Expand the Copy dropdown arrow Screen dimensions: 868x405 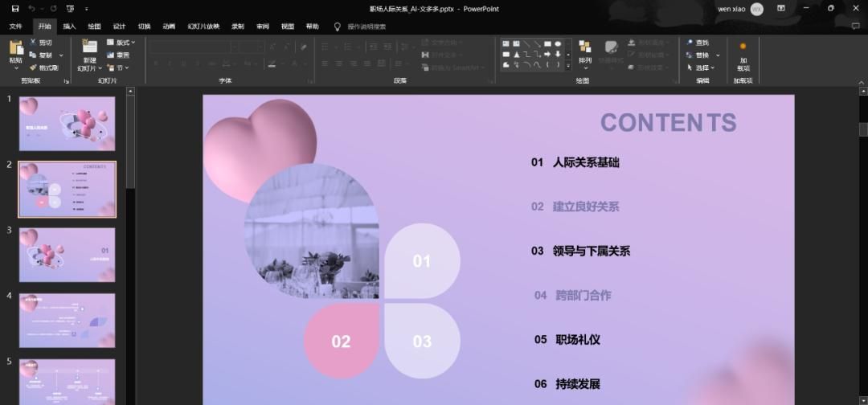click(61, 55)
